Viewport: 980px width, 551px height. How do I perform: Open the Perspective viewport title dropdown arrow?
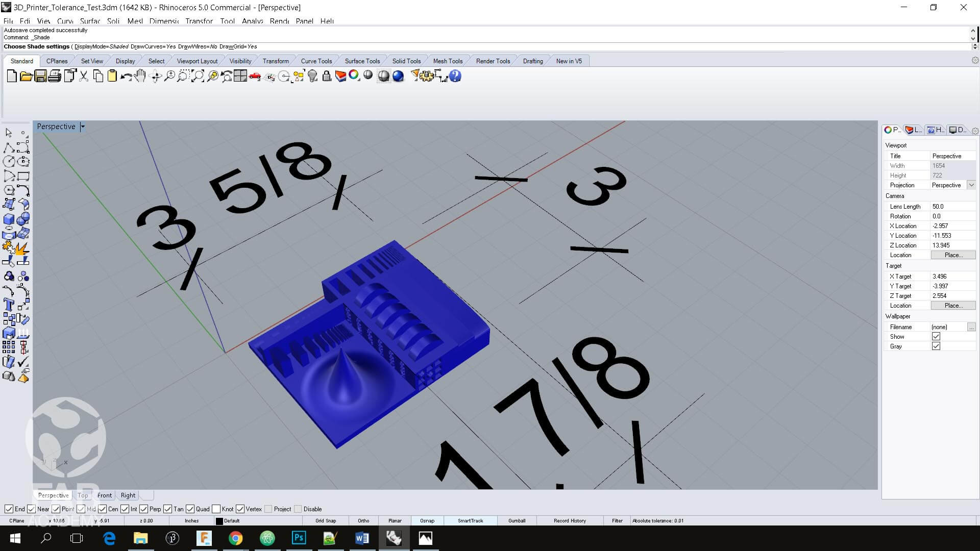coord(83,127)
